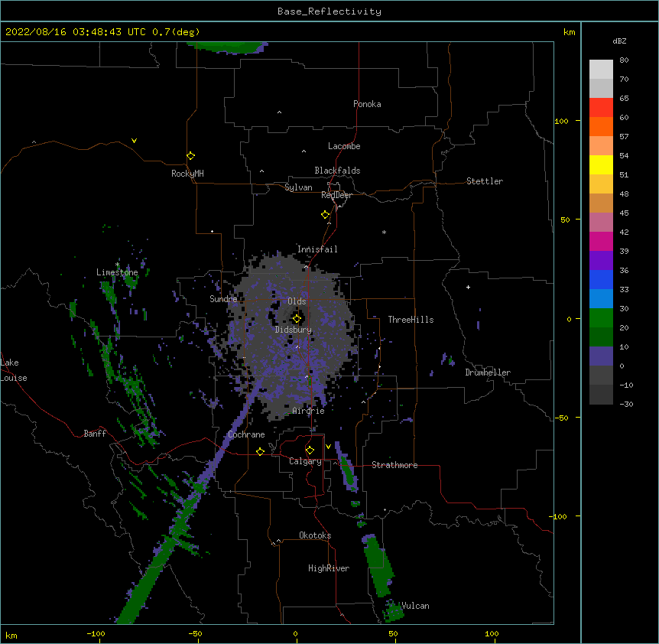Click the Louise label on the left edge
This screenshot has height=644, width=659.
point(14,378)
